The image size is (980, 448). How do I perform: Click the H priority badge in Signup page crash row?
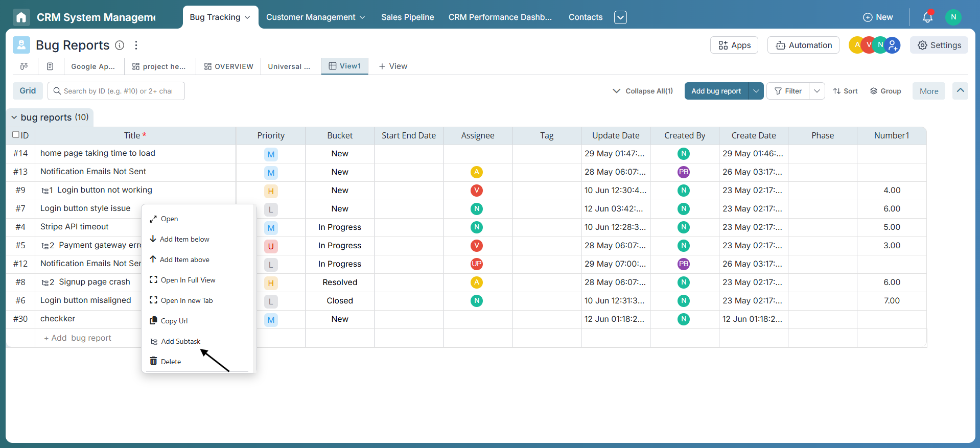pos(271,283)
